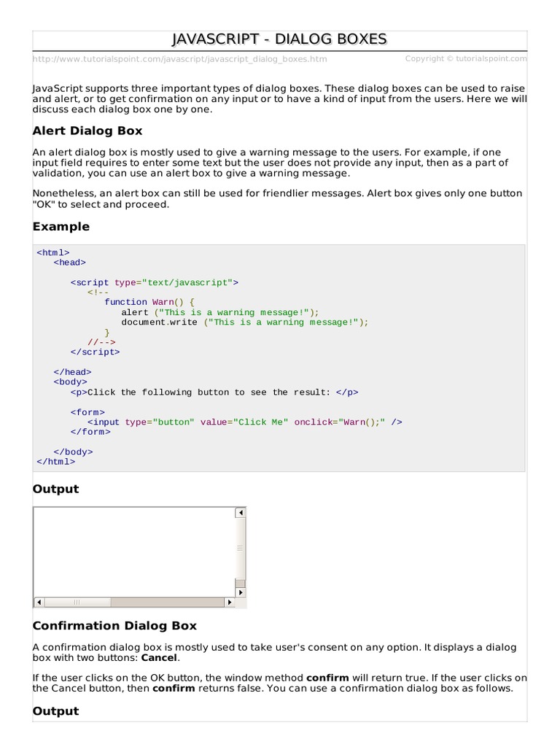Select the JAVASCRIPT - DIALOG BOXES title
The width and height of the screenshot is (560, 747).
[279, 39]
